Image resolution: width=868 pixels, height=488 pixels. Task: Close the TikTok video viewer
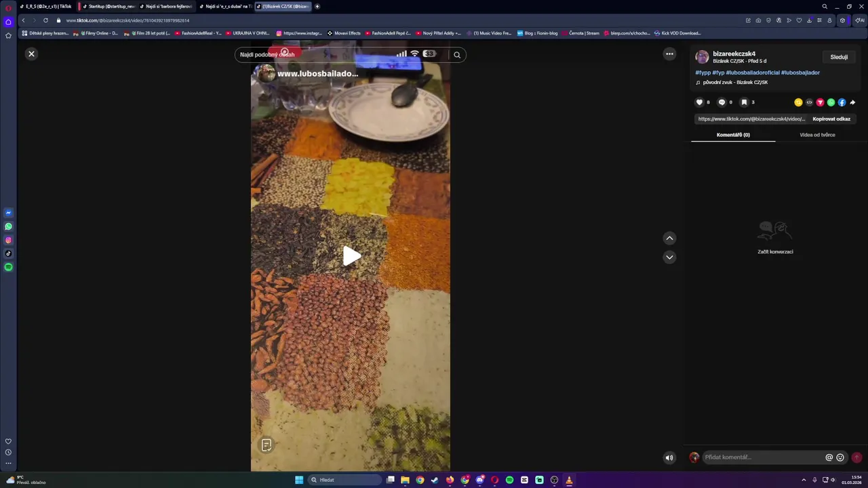(31, 54)
